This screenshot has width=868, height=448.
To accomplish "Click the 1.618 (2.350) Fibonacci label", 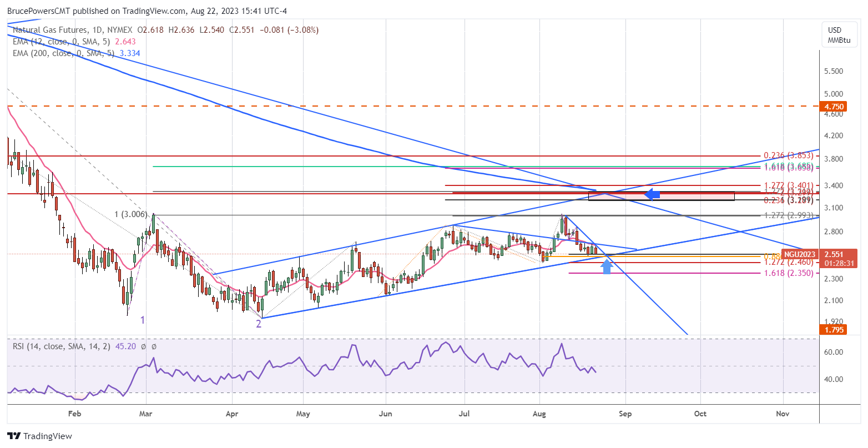I will (x=789, y=273).
